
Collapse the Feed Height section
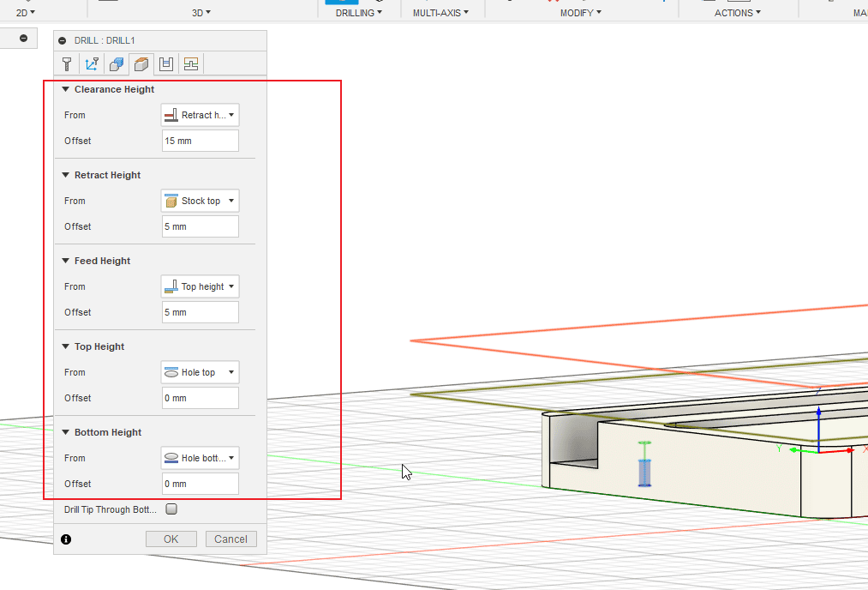(x=65, y=261)
